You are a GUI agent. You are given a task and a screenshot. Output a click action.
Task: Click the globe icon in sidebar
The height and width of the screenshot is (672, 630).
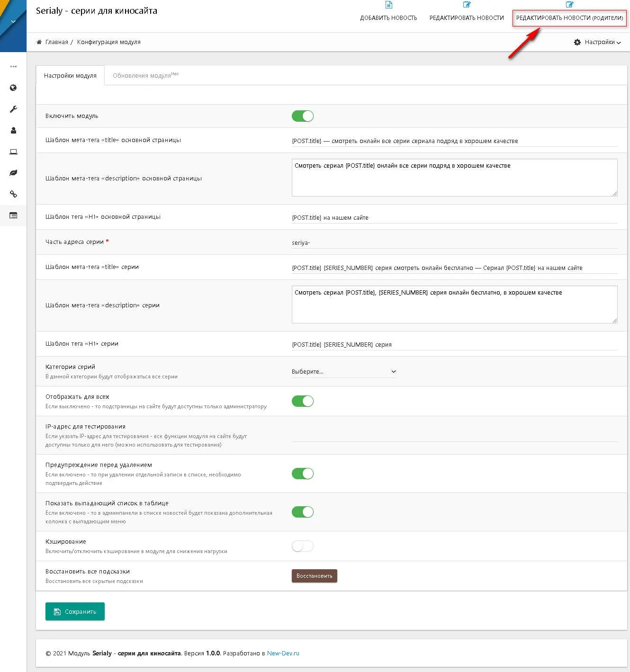point(13,88)
